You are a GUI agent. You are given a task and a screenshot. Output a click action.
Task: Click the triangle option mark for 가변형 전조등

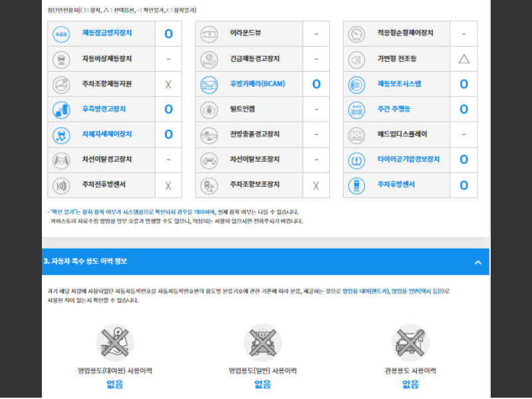(x=464, y=59)
